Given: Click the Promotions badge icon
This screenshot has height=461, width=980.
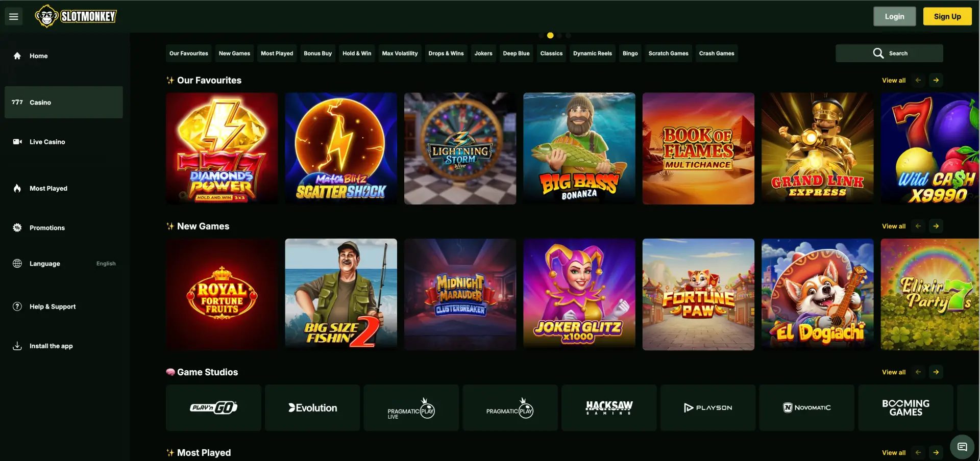Looking at the screenshot, I should point(17,228).
